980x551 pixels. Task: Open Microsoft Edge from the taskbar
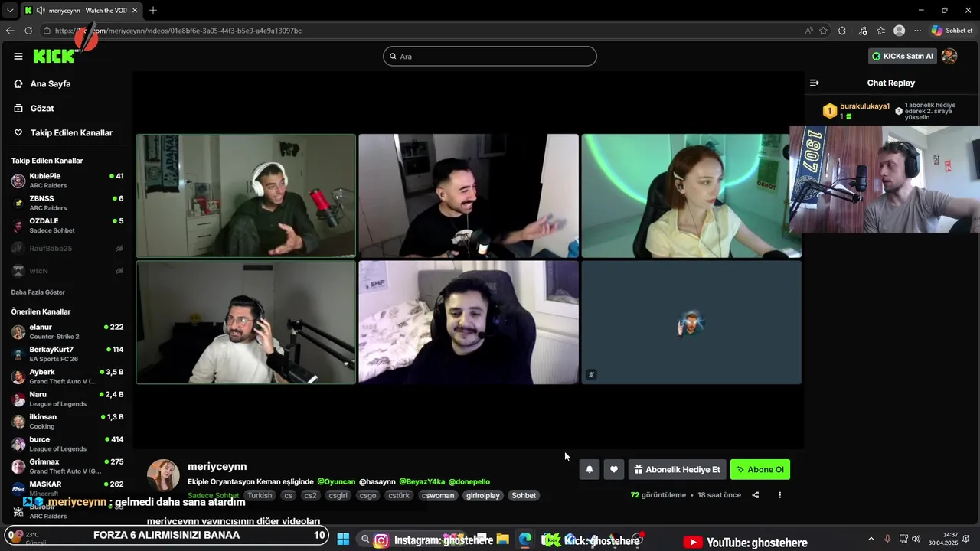525,540
